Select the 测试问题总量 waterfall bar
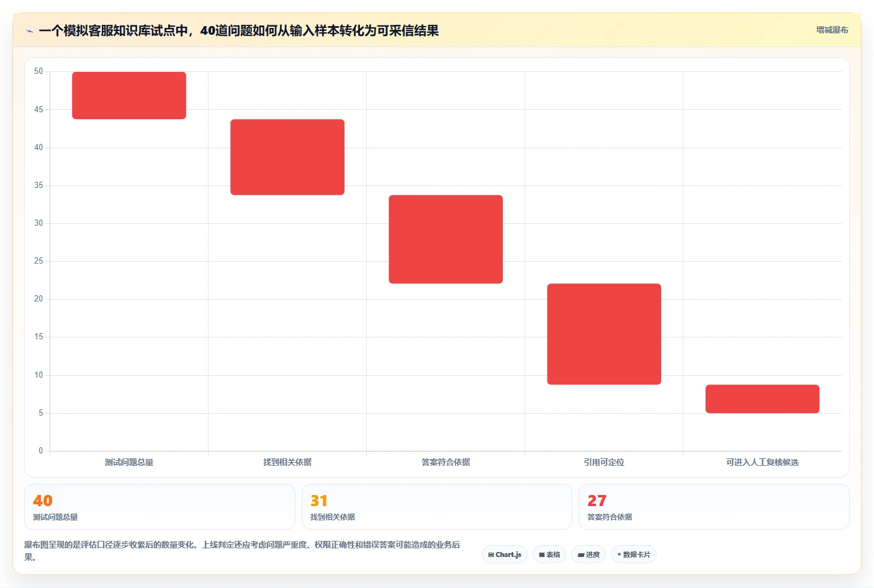The image size is (874, 588). tap(129, 96)
